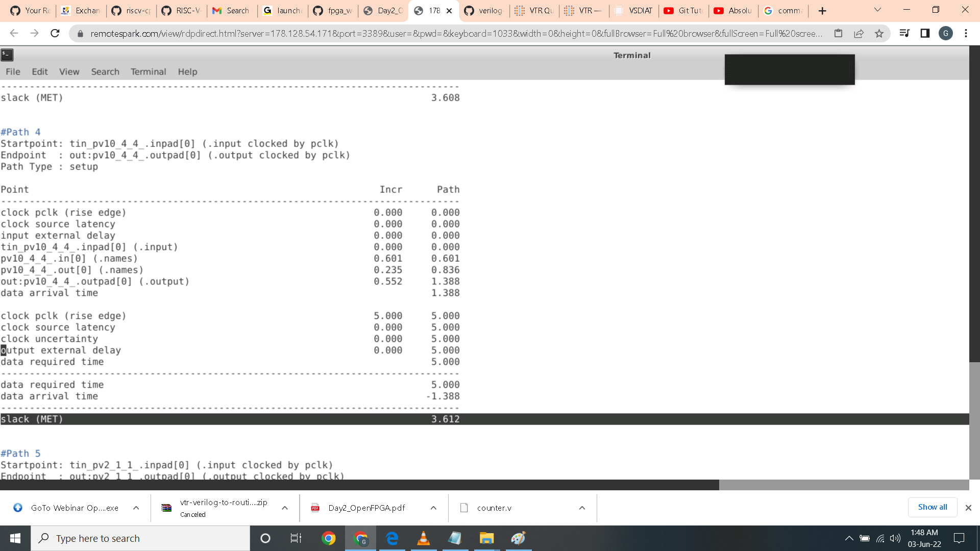980x551 pixels.
Task: Click the terminal window icon at top left
Action: pos(7,55)
